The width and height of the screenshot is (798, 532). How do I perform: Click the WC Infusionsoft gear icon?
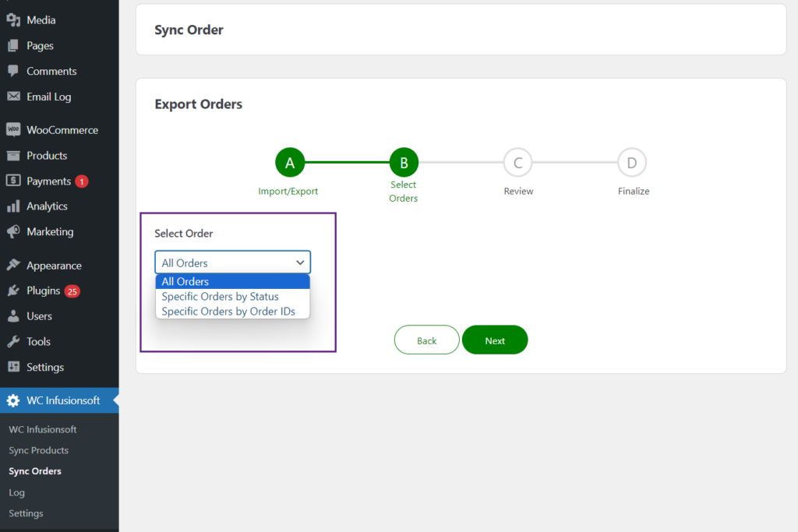point(13,401)
